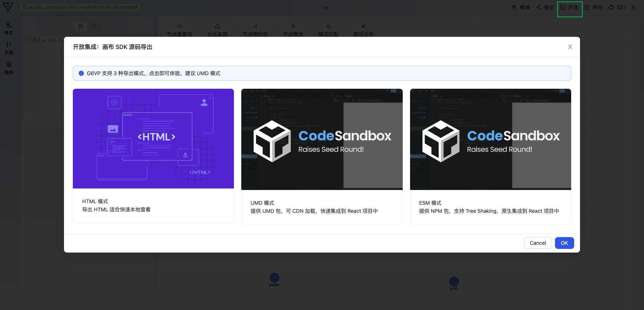The image size is (644, 310).
Task: Click the UMD CDN description text
Action: tap(314, 211)
